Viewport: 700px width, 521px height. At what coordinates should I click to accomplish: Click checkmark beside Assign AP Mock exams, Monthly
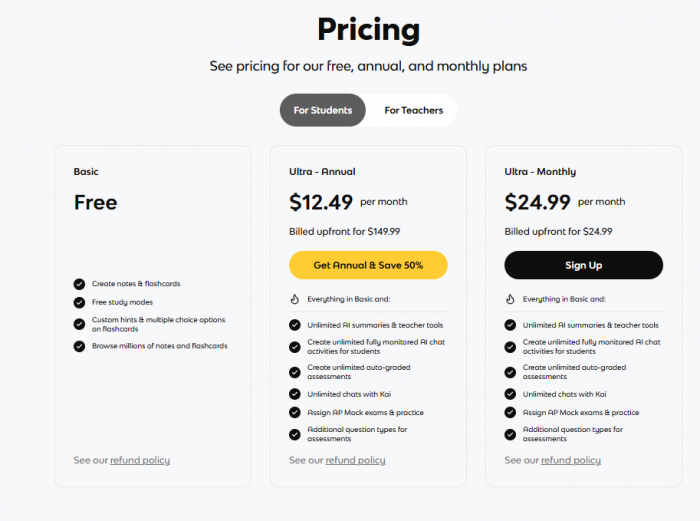point(510,412)
